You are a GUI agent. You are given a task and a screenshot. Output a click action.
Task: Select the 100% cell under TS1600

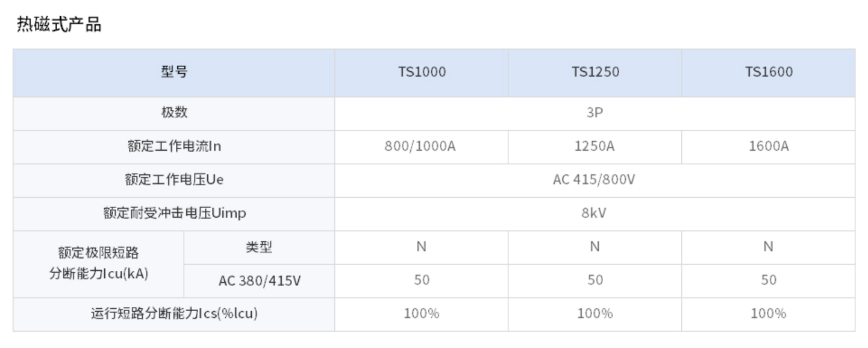[x=768, y=314]
